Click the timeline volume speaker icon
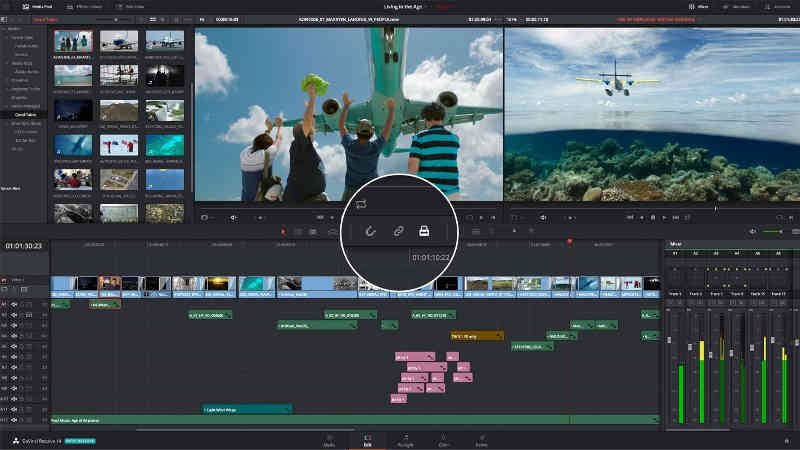800x450 pixels. [x=753, y=232]
